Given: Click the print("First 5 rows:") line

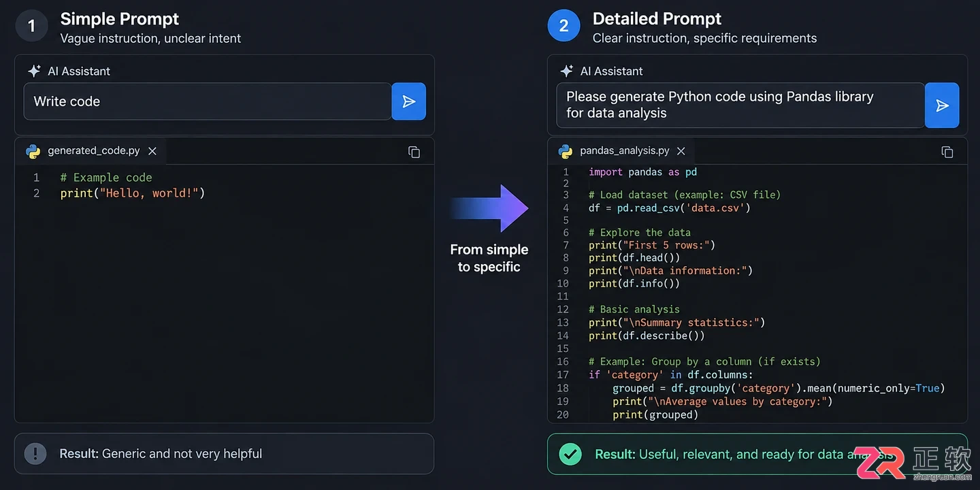Looking at the screenshot, I should coord(652,245).
